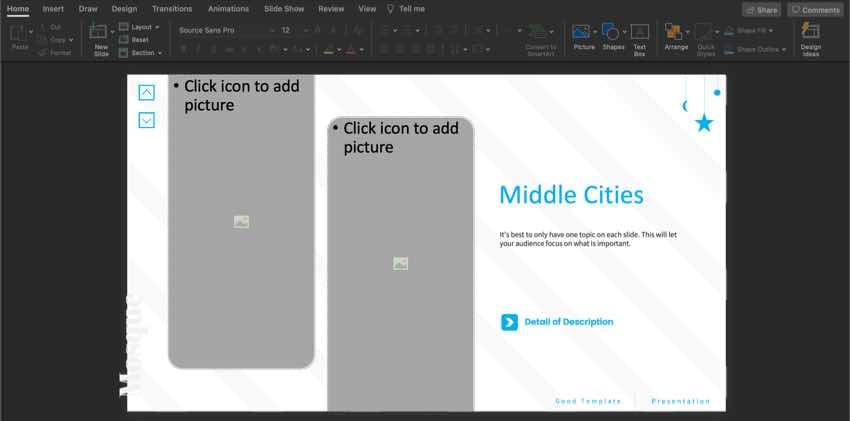
Task: Click the Share button
Action: [x=761, y=10]
